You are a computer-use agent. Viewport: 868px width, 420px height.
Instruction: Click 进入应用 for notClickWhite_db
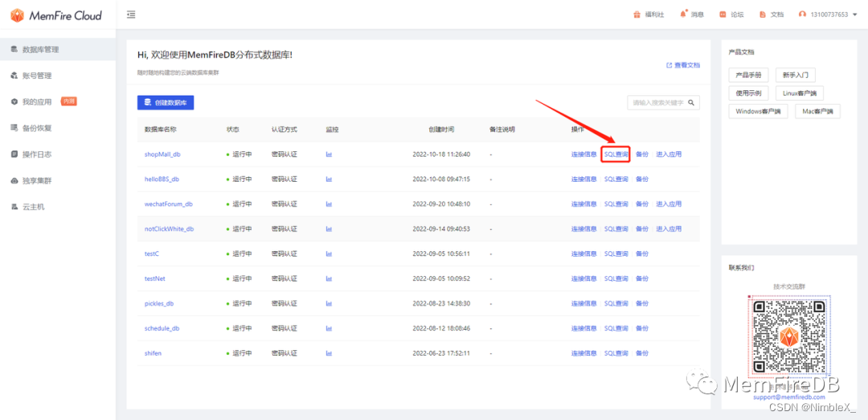point(669,229)
